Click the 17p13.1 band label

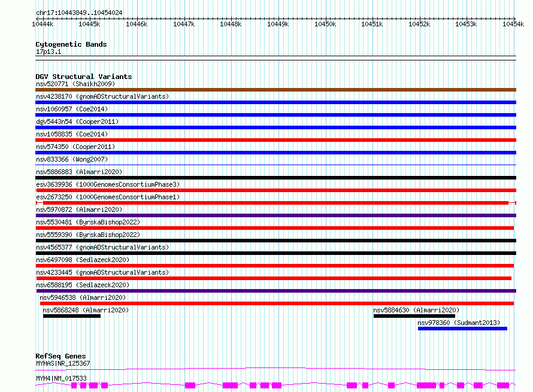click(x=49, y=51)
